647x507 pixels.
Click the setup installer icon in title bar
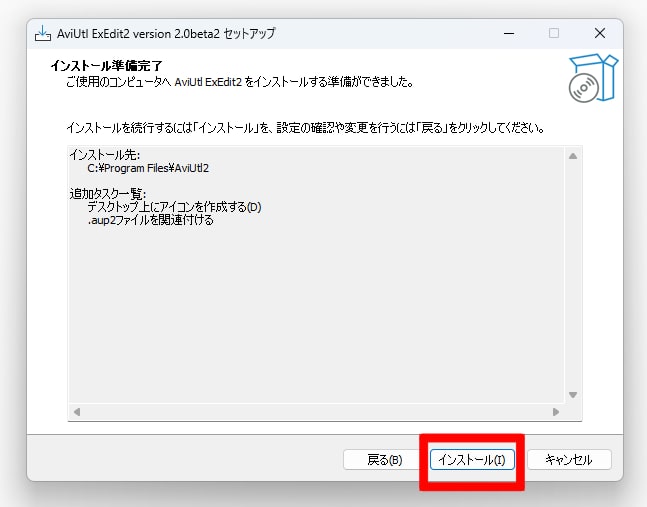click(43, 33)
